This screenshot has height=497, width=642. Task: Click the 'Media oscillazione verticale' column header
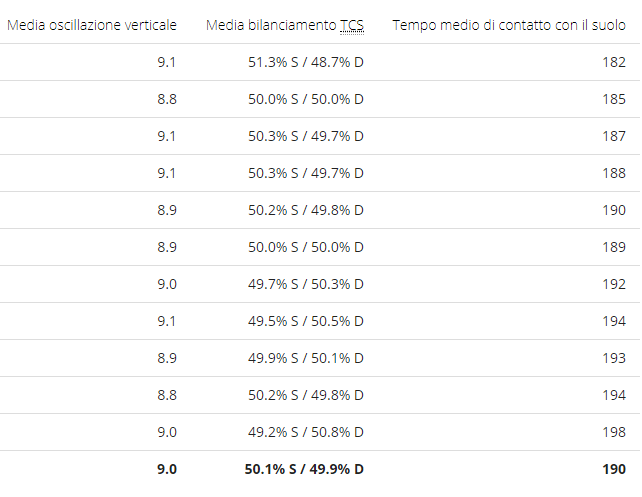pyautogui.click(x=92, y=25)
